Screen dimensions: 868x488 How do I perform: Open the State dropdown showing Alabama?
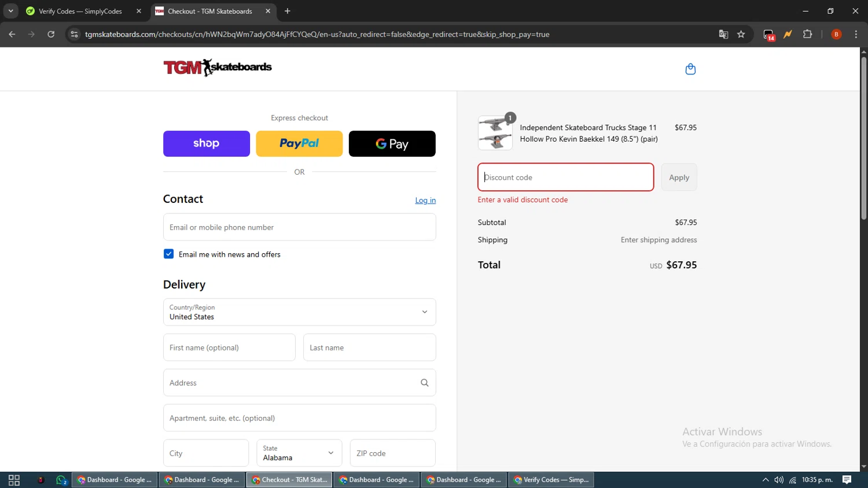299,453
